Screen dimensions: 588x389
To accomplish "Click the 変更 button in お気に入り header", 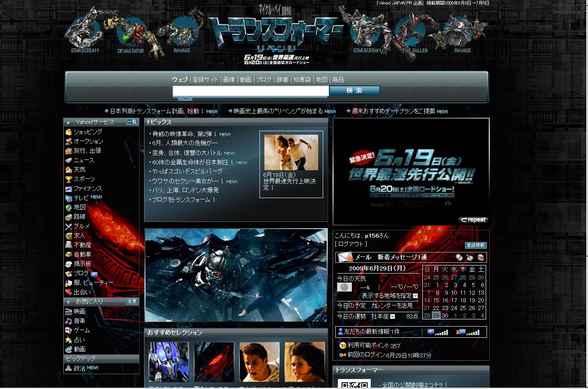I will click(x=132, y=301).
